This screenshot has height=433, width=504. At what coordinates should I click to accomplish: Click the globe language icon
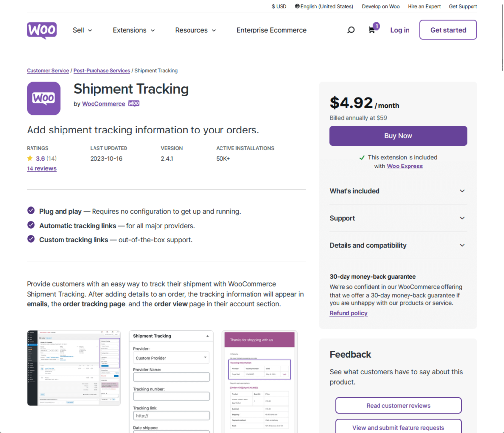coord(297,6)
